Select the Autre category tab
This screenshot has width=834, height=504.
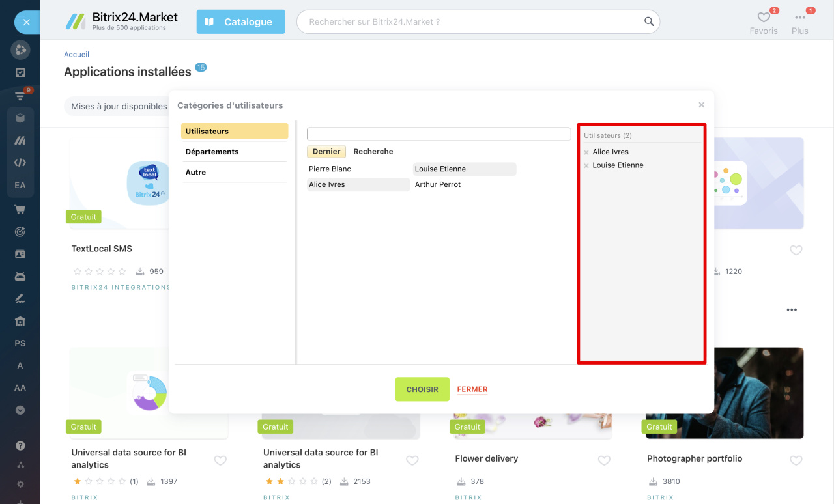[x=235, y=173]
